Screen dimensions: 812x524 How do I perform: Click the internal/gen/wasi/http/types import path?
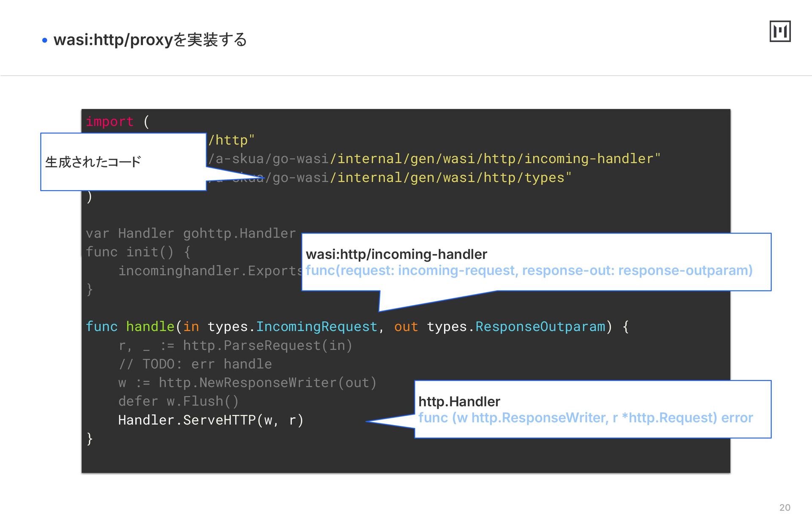450,178
